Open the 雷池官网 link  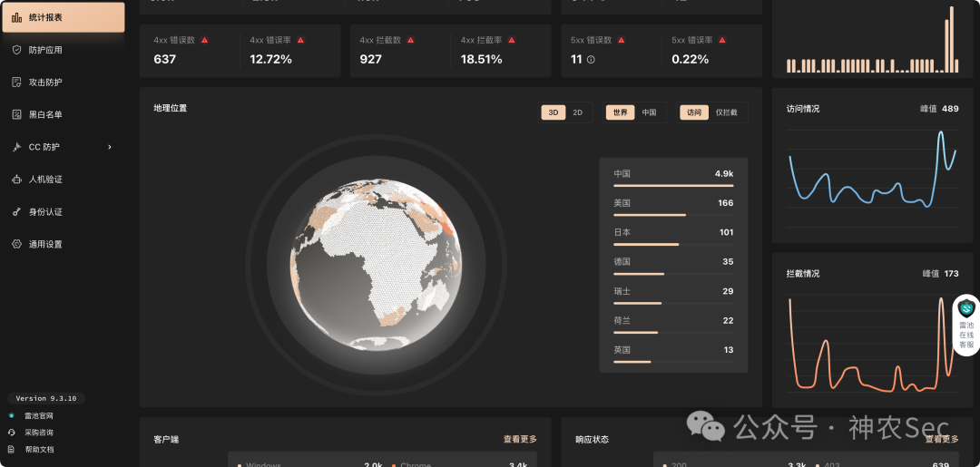pyautogui.click(x=39, y=416)
